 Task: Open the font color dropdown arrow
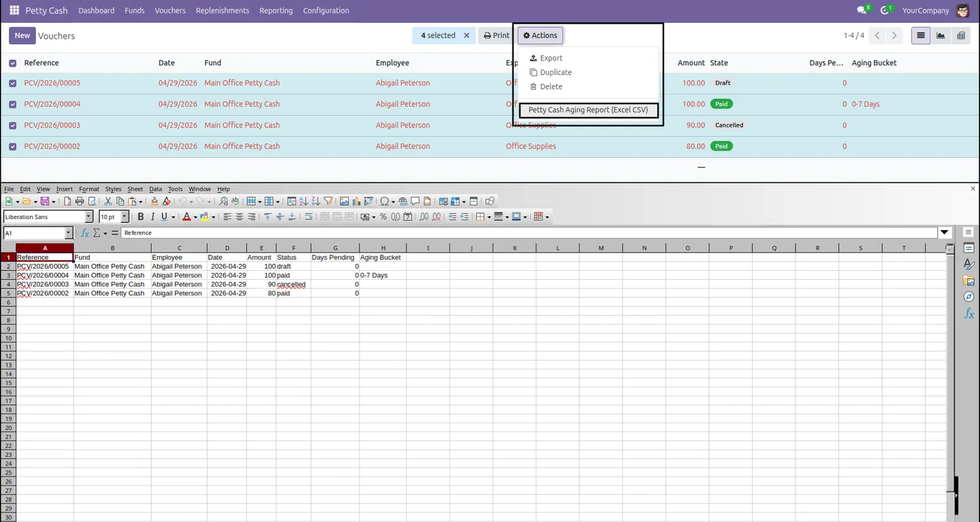195,217
